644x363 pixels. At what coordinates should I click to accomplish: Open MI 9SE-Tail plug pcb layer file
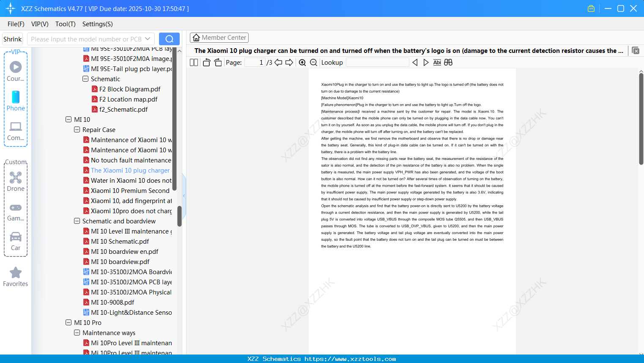131,69
